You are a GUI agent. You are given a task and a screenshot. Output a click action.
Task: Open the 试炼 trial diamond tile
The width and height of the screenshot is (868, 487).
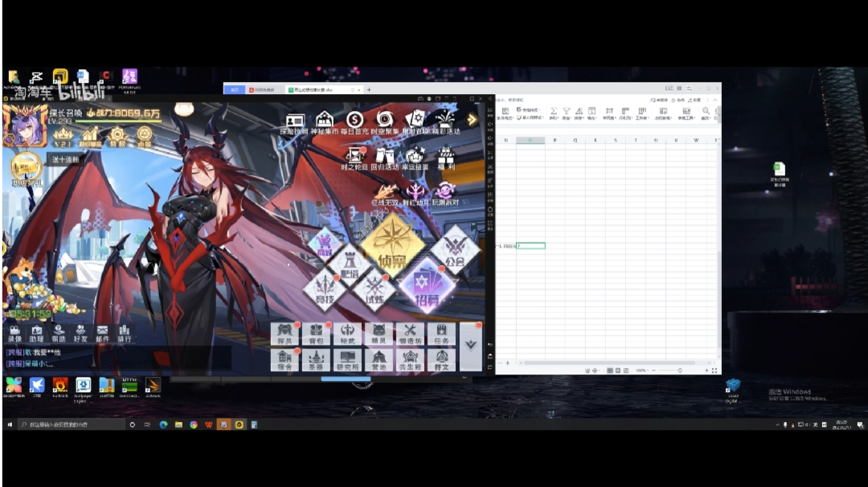tap(375, 289)
